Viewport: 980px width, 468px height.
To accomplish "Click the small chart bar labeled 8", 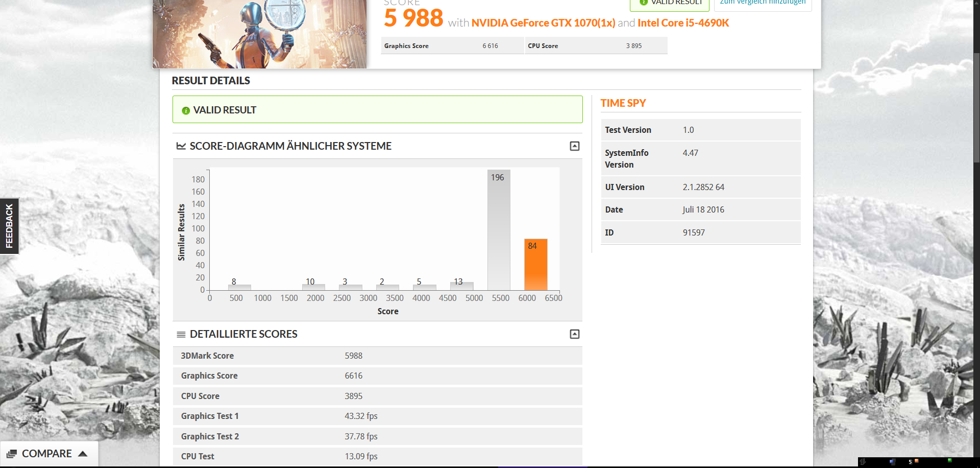I will coord(239,288).
